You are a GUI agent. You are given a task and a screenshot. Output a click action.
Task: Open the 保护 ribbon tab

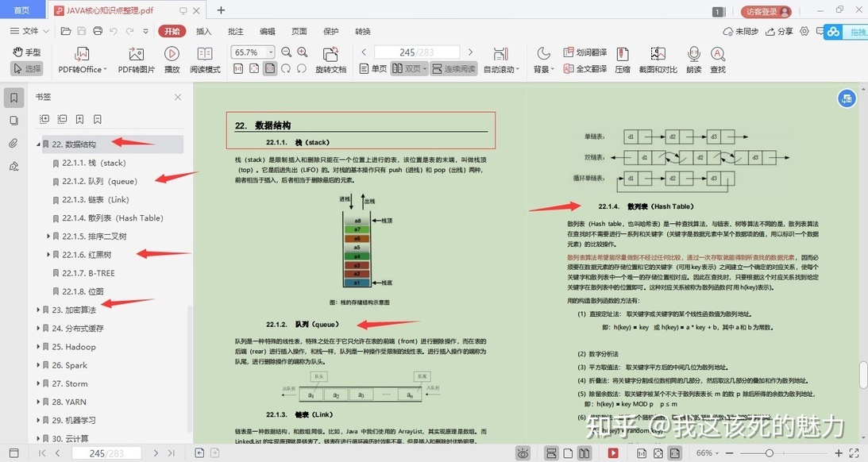click(x=331, y=31)
